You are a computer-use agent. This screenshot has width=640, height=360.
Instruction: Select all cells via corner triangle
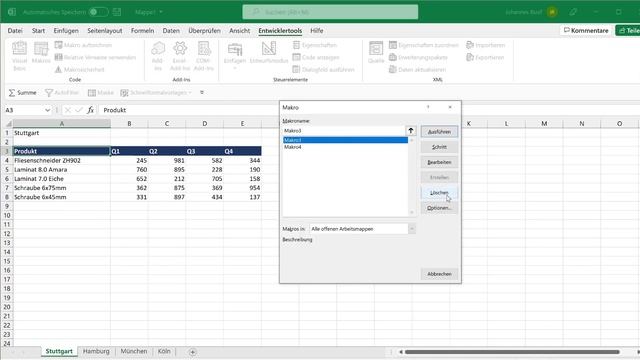8,123
